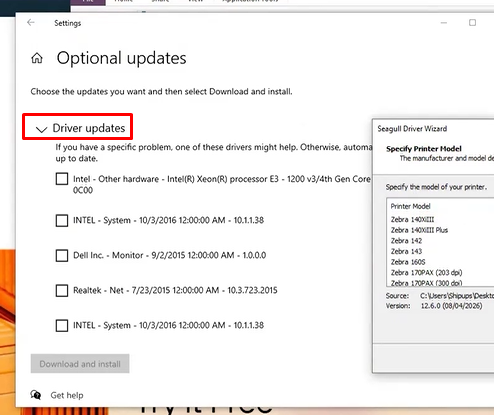Check the Intel Xeon processor E3 driver box
494x415 pixels.
pyautogui.click(x=62, y=179)
